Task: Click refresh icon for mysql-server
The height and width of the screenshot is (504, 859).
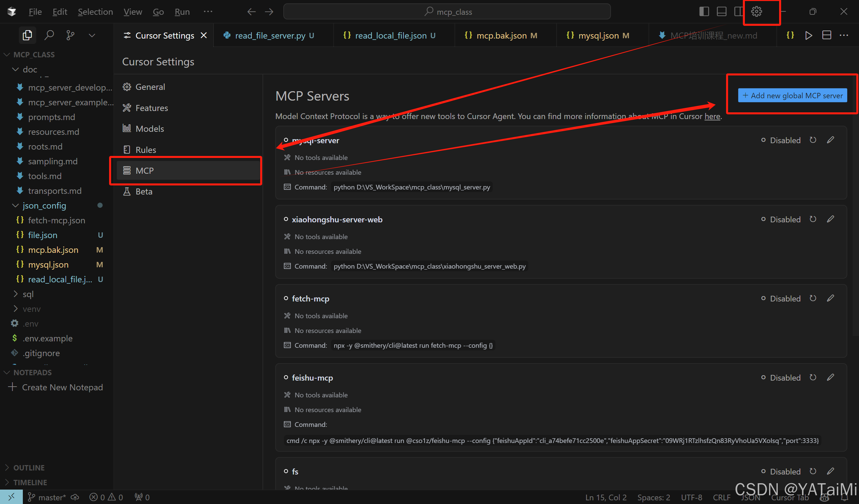Action: tap(813, 140)
